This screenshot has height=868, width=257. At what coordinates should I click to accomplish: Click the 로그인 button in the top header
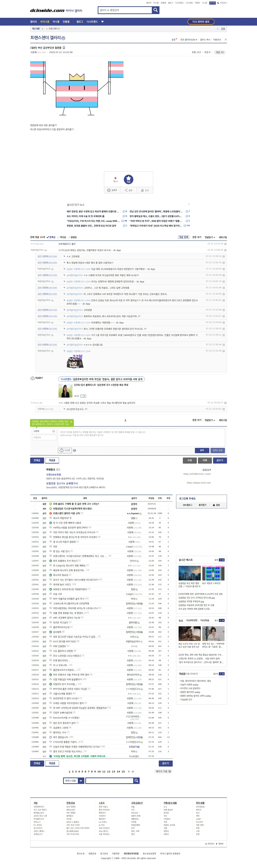click(213, 3)
